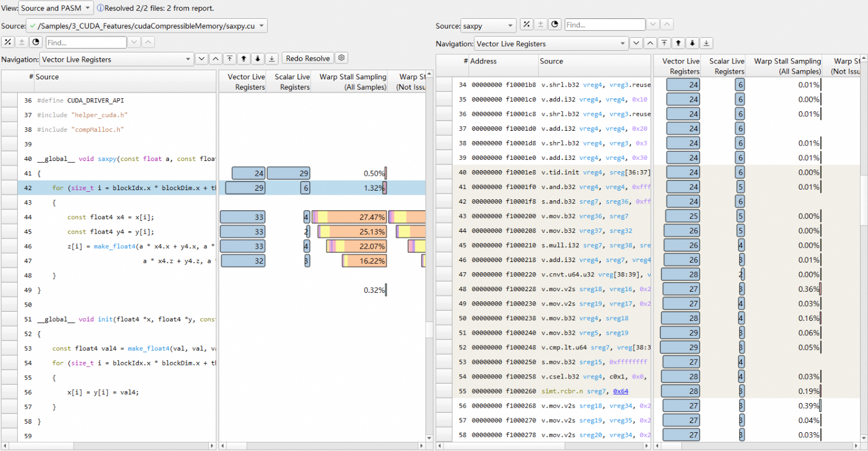The height and width of the screenshot is (451, 868).
Task: Open the saxpy.cu source file dropdown
Action: coord(147,26)
